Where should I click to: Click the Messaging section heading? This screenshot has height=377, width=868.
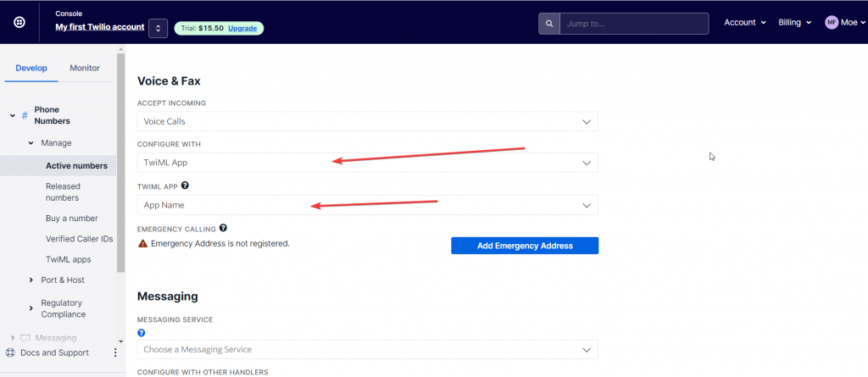click(x=167, y=297)
